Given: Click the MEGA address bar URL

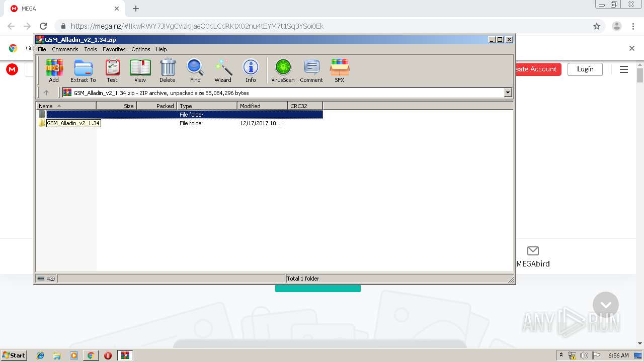Looking at the screenshot, I should pyautogui.click(x=197, y=26).
